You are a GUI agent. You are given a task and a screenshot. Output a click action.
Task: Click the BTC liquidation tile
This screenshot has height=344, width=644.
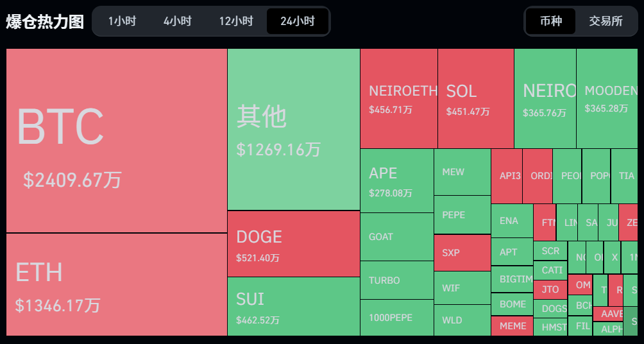tap(117, 140)
